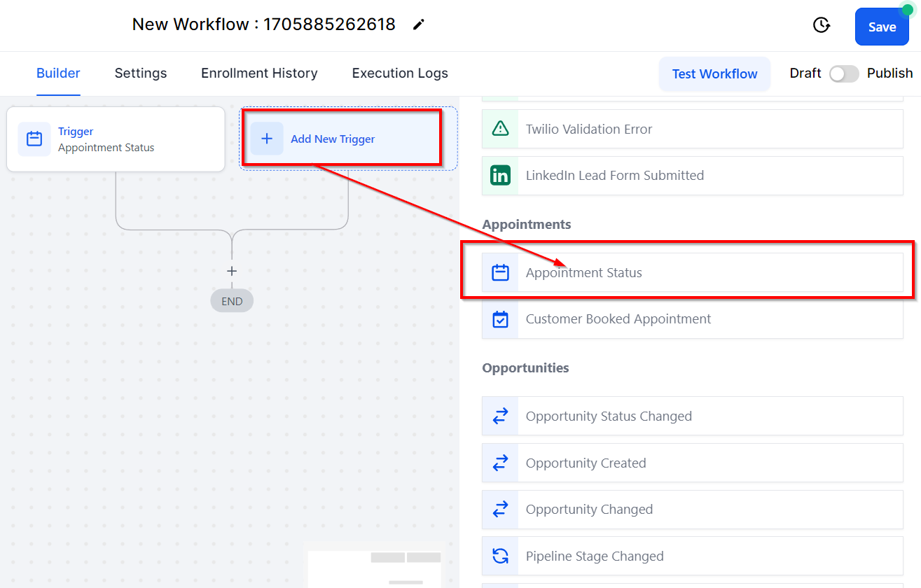The height and width of the screenshot is (588, 921).
Task: Select the Opportunity Created trigger
Action: click(x=693, y=463)
